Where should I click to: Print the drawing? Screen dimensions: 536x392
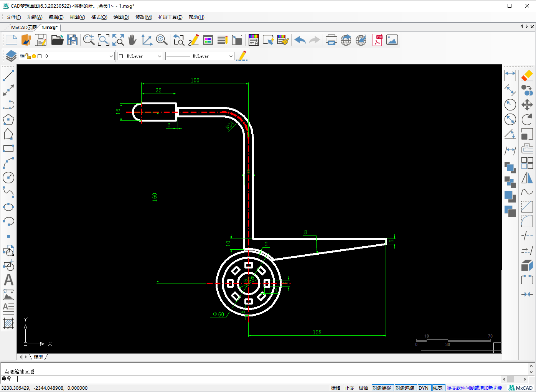click(331, 40)
